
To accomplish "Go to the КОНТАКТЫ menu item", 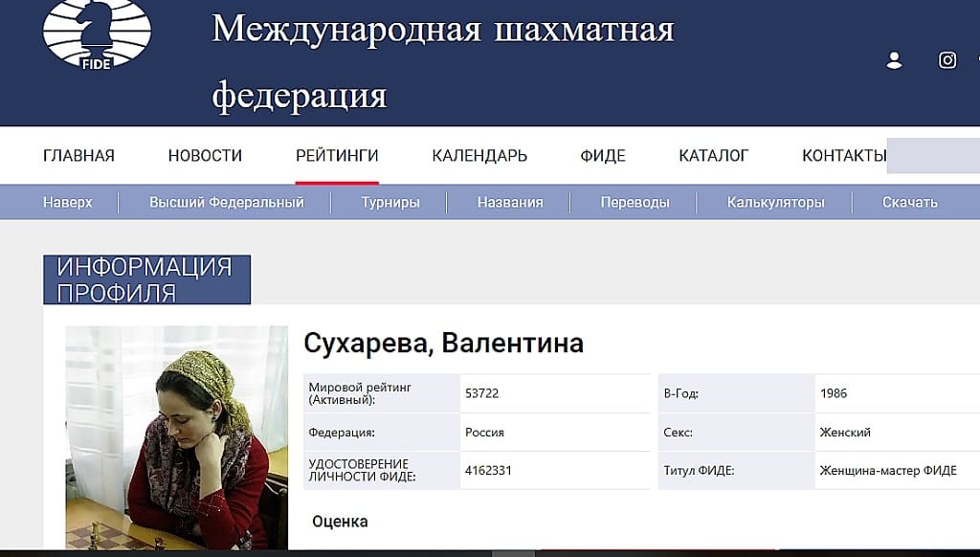I will [x=843, y=156].
